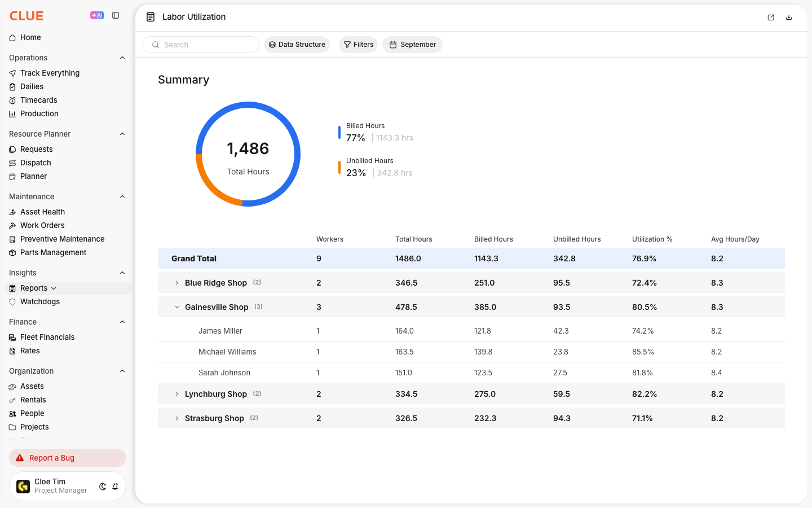Go to the Dispatch page
Image resolution: width=812 pixels, height=508 pixels.
(36, 163)
